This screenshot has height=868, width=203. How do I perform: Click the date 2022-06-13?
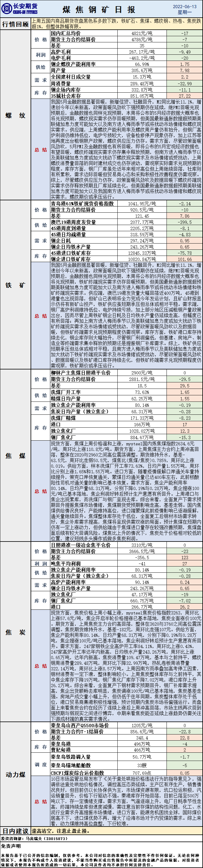tap(184, 6)
